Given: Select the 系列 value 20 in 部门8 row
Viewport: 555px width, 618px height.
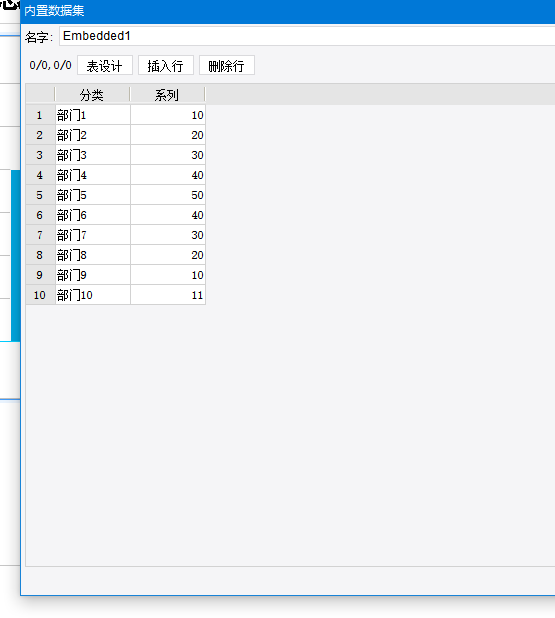Looking at the screenshot, I should pos(168,255).
